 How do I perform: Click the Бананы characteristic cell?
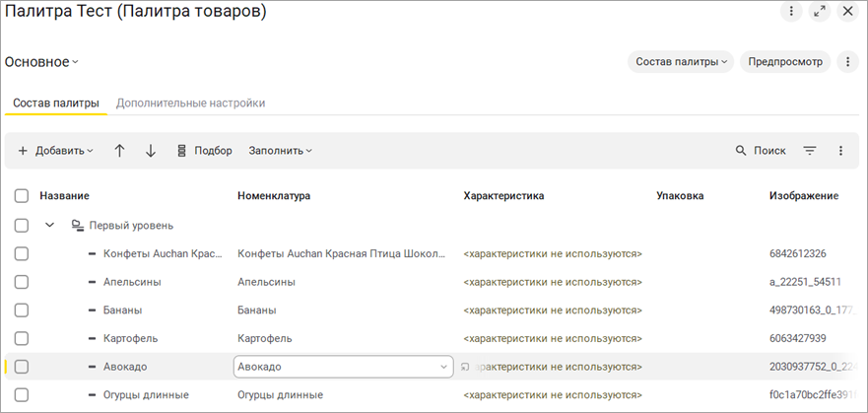(x=553, y=310)
